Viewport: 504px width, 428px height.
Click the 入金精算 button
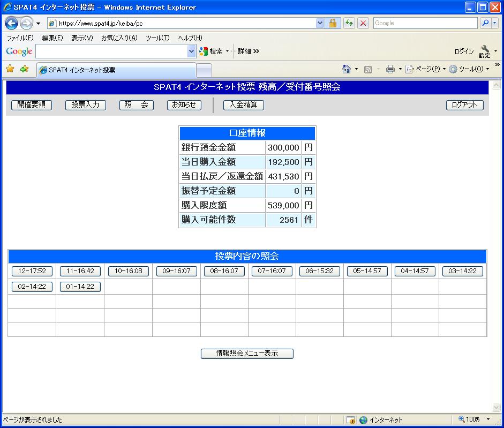point(244,105)
